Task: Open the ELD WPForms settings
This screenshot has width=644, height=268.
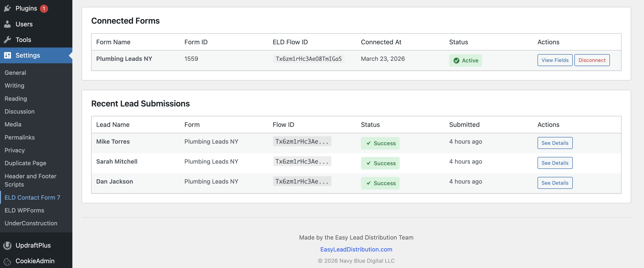Action: [24, 210]
